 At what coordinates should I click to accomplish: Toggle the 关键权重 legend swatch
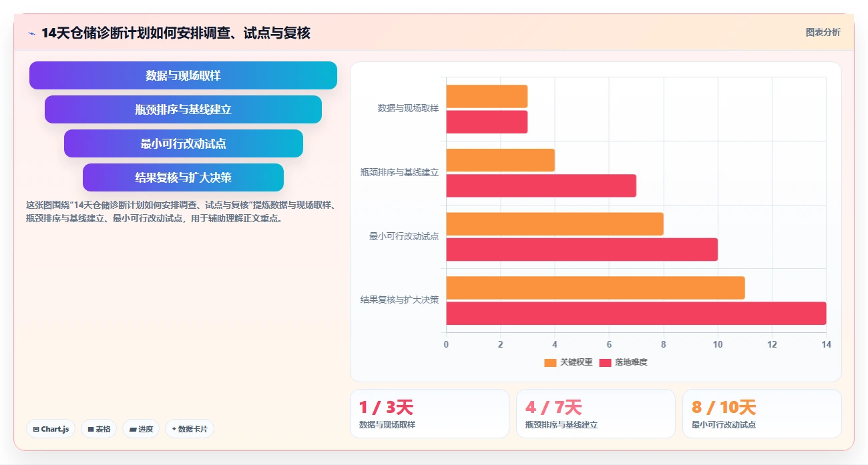[x=550, y=362]
